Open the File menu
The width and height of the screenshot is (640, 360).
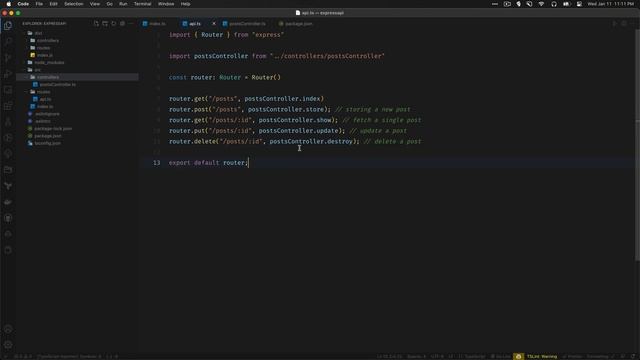(39, 4)
